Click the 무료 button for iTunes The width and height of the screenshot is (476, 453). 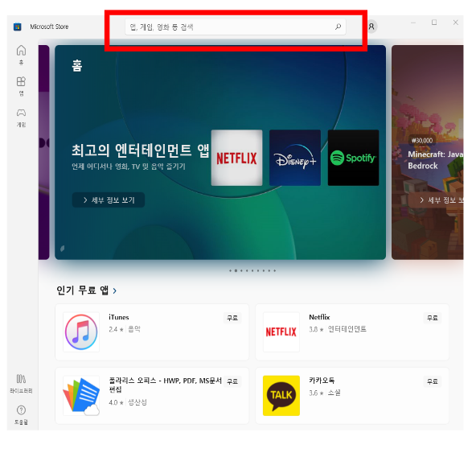tap(232, 318)
